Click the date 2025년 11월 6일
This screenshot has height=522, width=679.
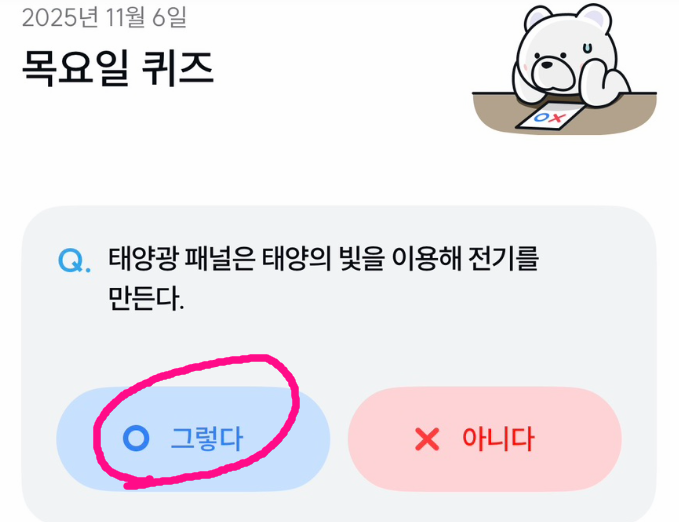tap(104, 18)
